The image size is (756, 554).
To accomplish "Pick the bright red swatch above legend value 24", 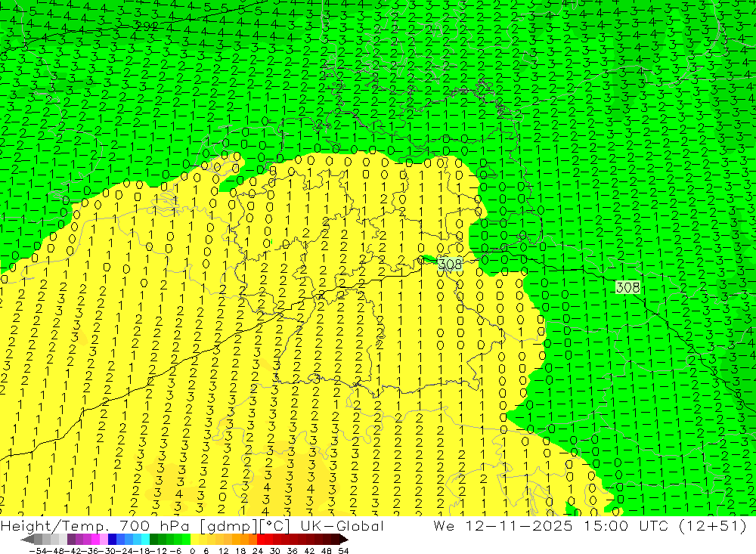I will point(261,539).
